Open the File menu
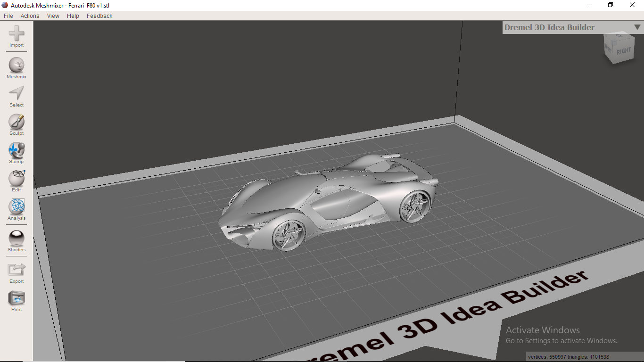 pyautogui.click(x=8, y=16)
